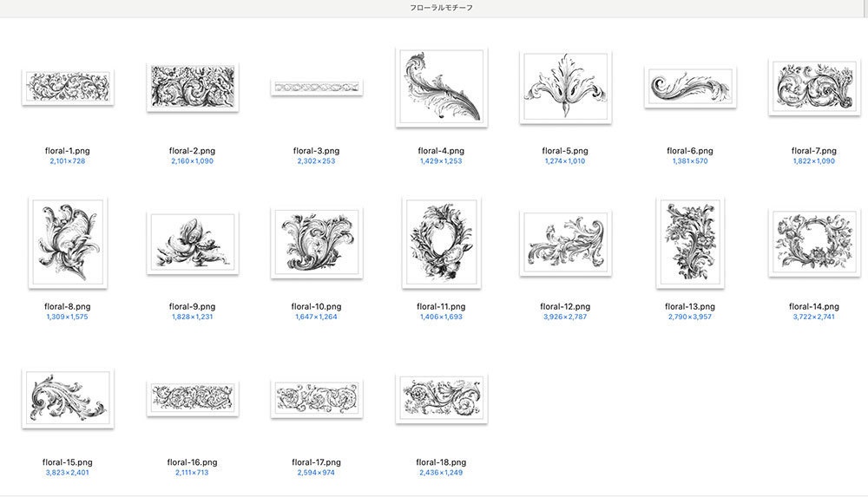Click the 1,822×1,090 dimensions label
868x497 pixels.
point(814,161)
